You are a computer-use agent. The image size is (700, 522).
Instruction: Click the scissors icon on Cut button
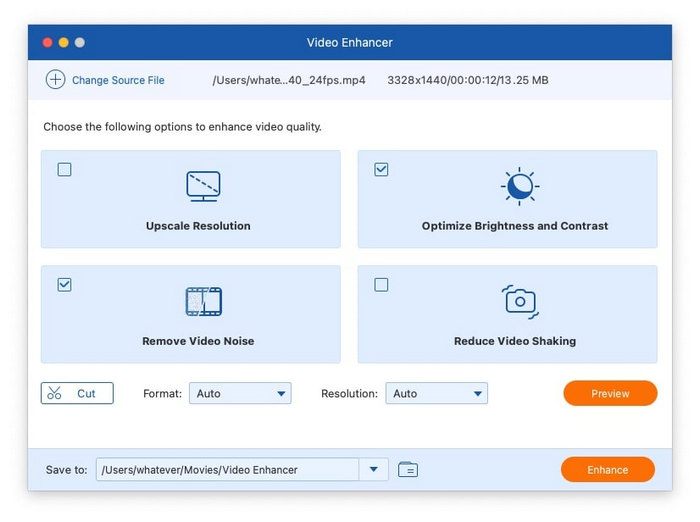click(x=55, y=394)
